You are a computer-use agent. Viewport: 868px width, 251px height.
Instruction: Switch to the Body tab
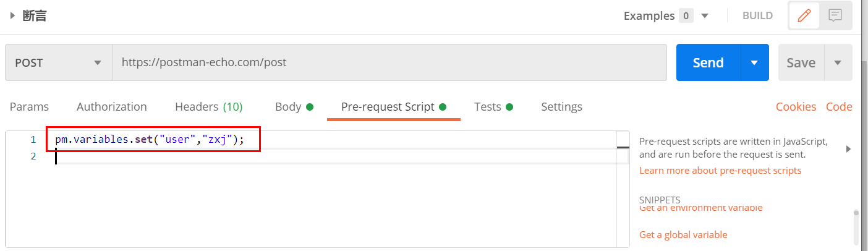click(x=288, y=107)
